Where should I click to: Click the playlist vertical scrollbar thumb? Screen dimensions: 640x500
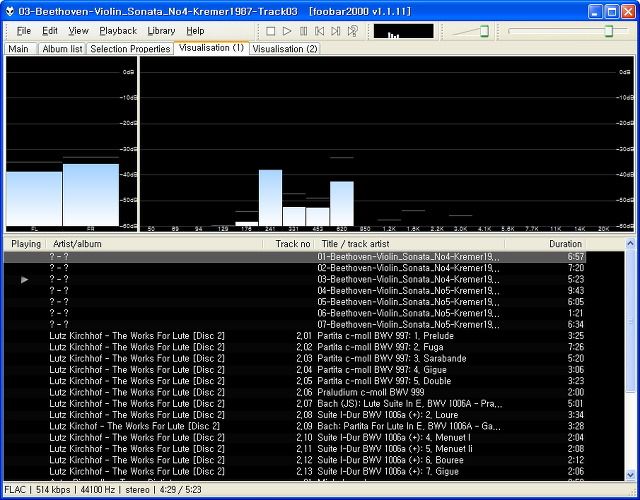(631, 321)
